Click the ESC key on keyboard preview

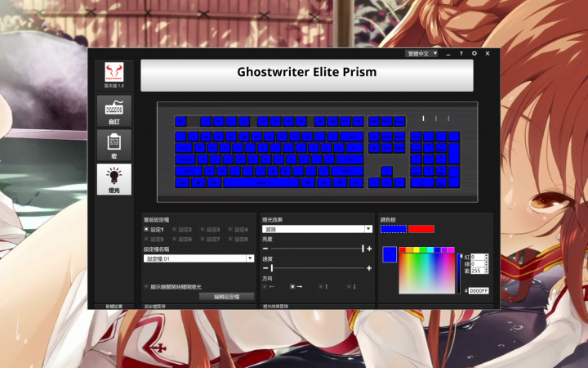[x=180, y=121]
